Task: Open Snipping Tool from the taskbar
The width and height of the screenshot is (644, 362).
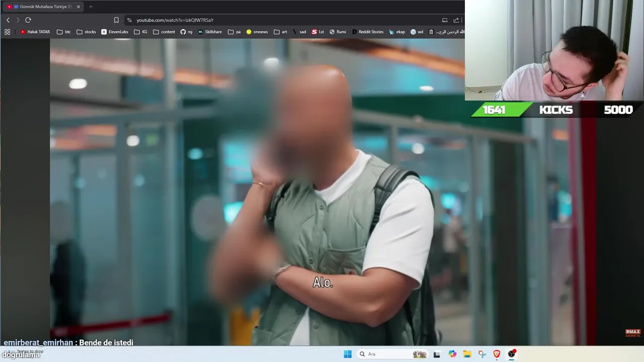Action: [x=481, y=354]
